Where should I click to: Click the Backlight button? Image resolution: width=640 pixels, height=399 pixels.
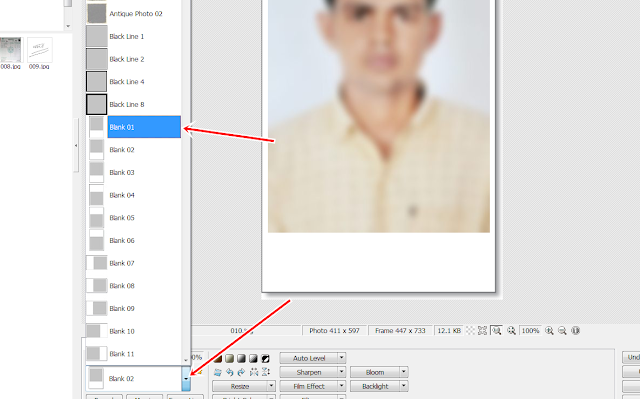(x=375, y=386)
